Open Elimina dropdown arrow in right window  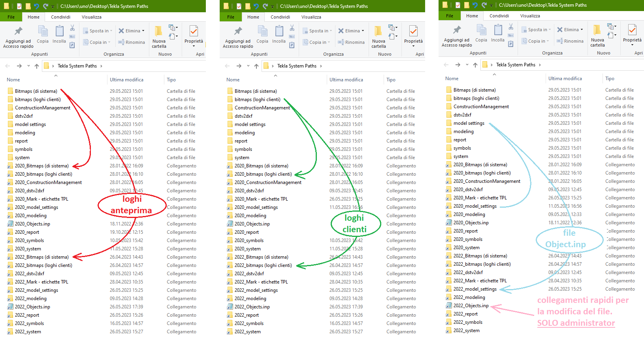582,30
